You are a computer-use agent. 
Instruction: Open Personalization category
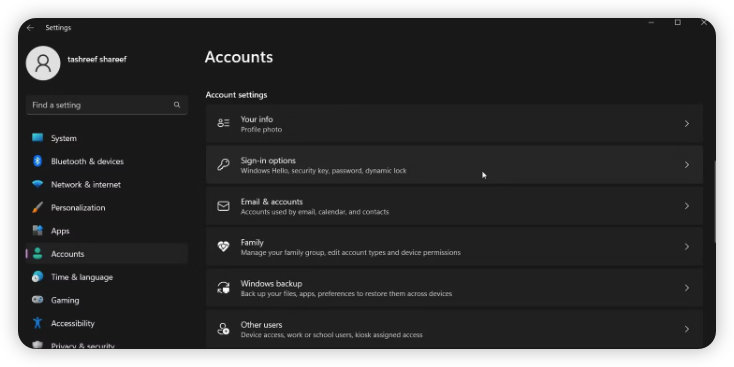(x=107, y=207)
